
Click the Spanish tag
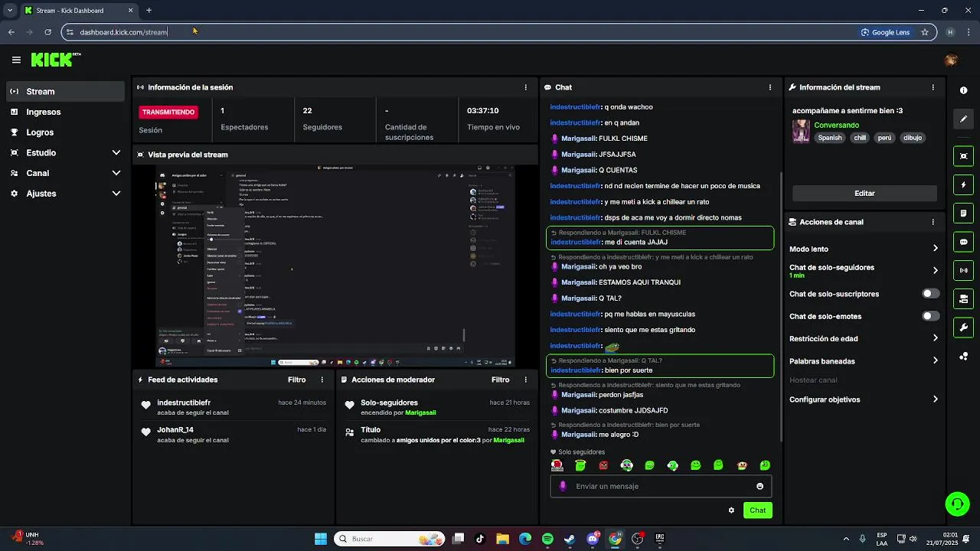(x=829, y=138)
